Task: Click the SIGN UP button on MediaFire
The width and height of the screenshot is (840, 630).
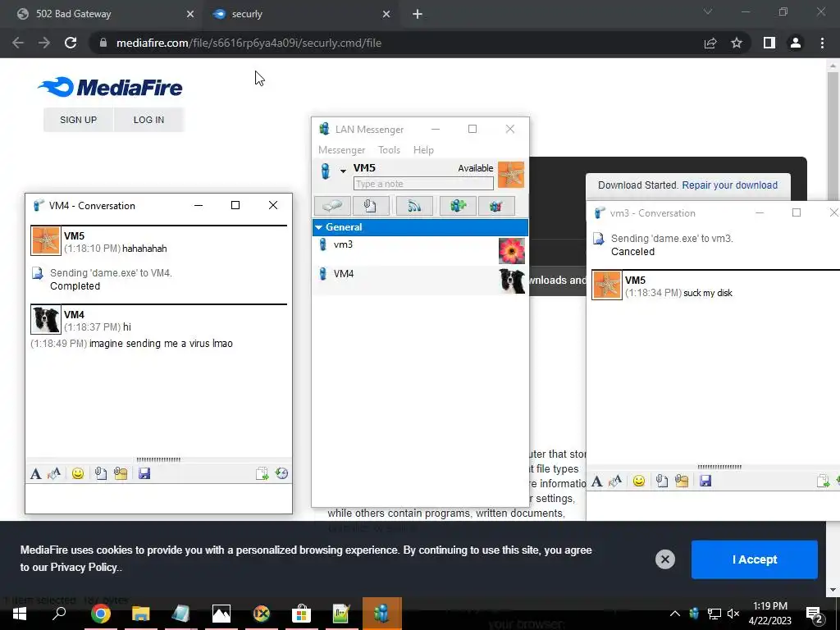Action: [x=78, y=120]
